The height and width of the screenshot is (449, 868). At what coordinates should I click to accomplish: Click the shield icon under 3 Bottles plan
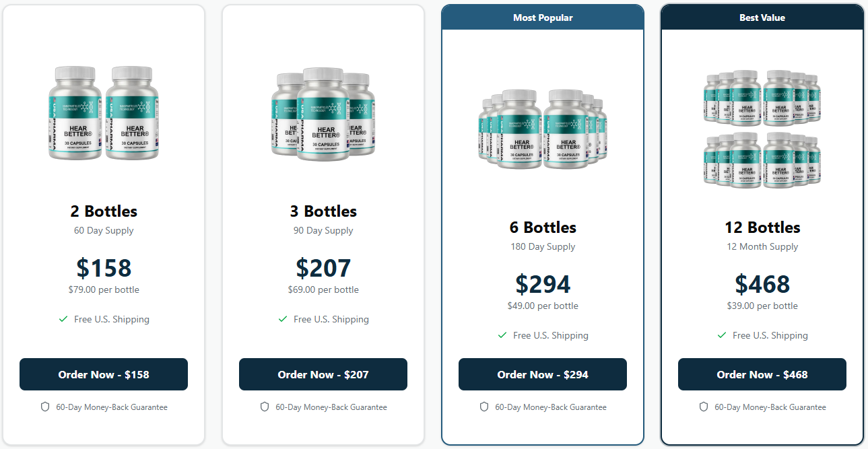[264, 407]
